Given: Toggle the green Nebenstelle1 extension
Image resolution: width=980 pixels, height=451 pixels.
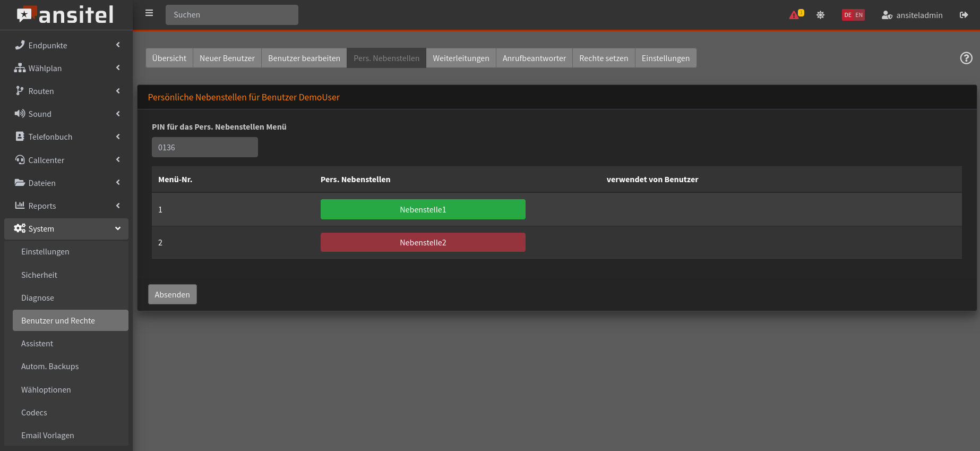Looking at the screenshot, I should (423, 209).
